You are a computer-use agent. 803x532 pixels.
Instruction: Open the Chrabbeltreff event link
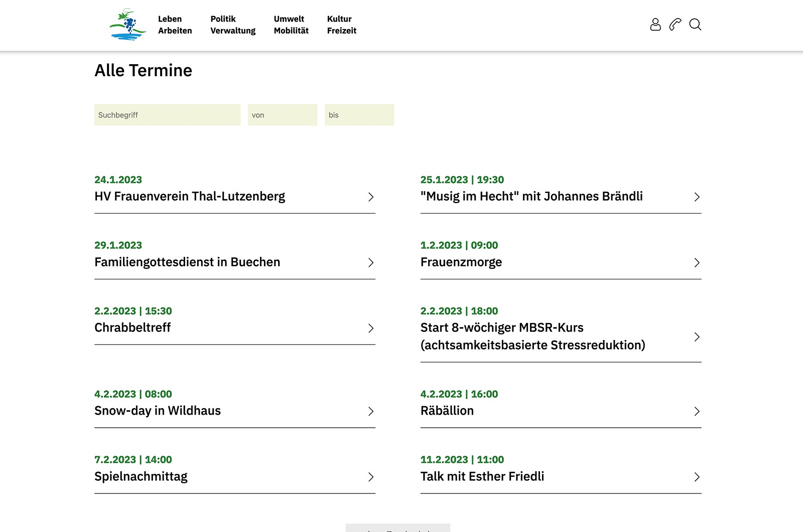pyautogui.click(x=132, y=328)
